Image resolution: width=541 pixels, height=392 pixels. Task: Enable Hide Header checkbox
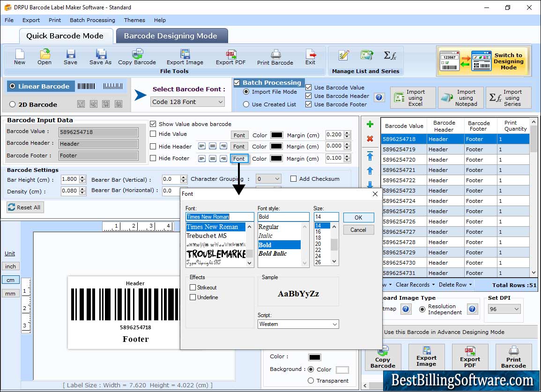pos(153,146)
